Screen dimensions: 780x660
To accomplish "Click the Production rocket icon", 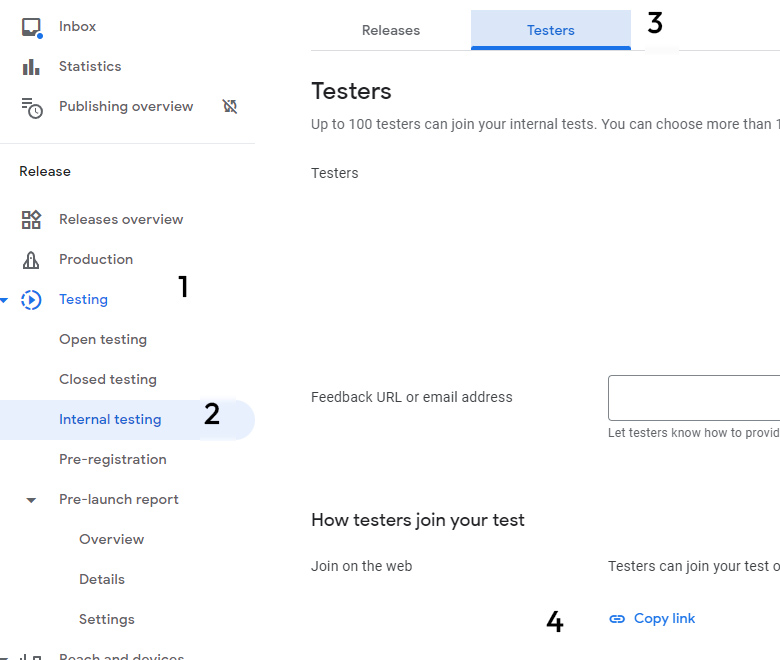I will [x=31, y=260].
